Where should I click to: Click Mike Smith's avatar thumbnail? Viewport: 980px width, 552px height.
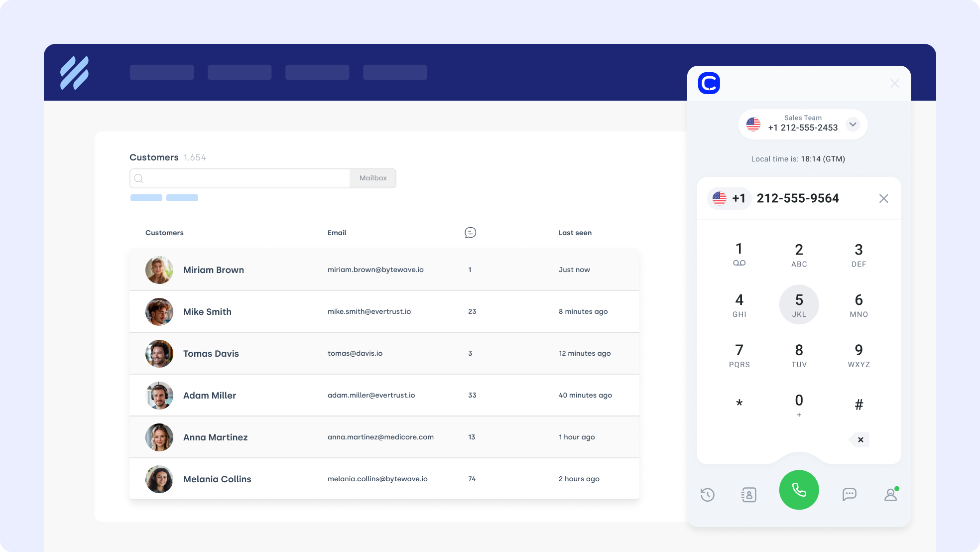click(159, 312)
